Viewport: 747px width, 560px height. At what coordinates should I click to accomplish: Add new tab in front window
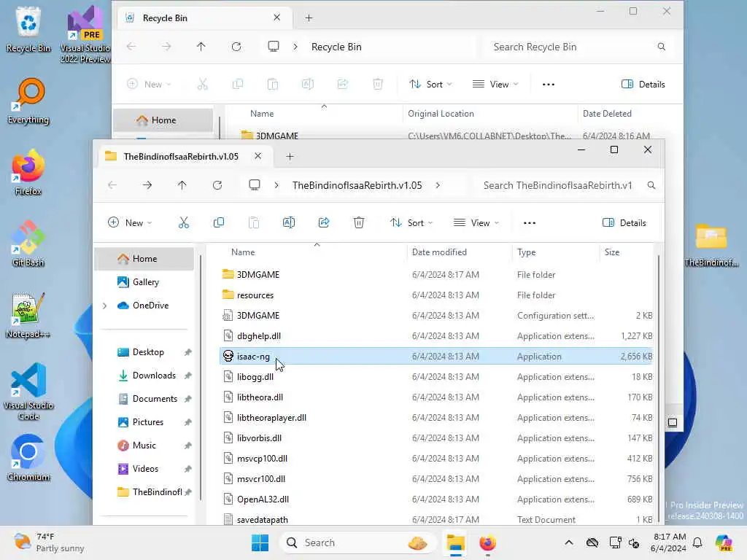pos(290,156)
